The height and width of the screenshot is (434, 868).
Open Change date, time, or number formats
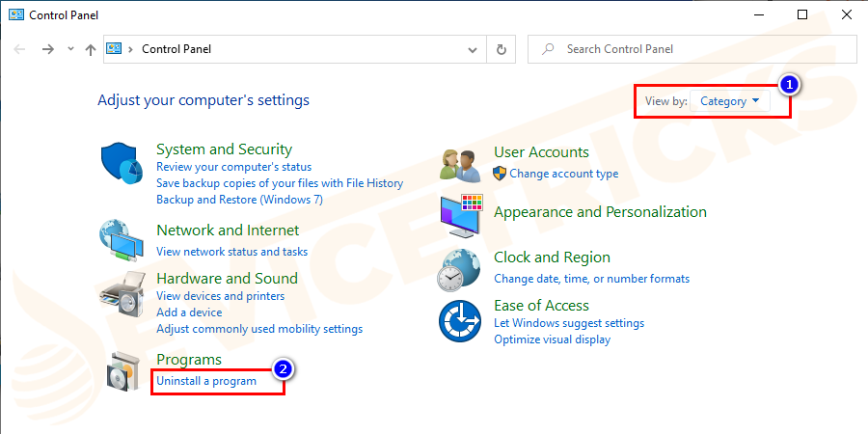(592, 279)
